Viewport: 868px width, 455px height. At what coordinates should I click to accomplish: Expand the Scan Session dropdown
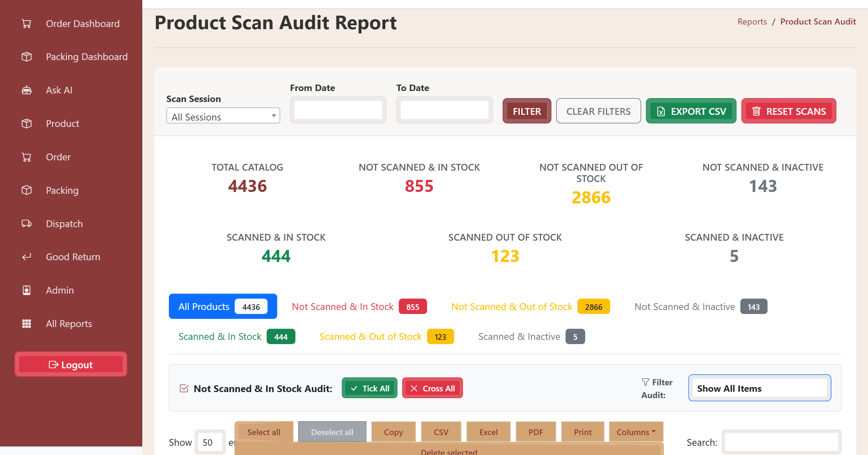223,116
